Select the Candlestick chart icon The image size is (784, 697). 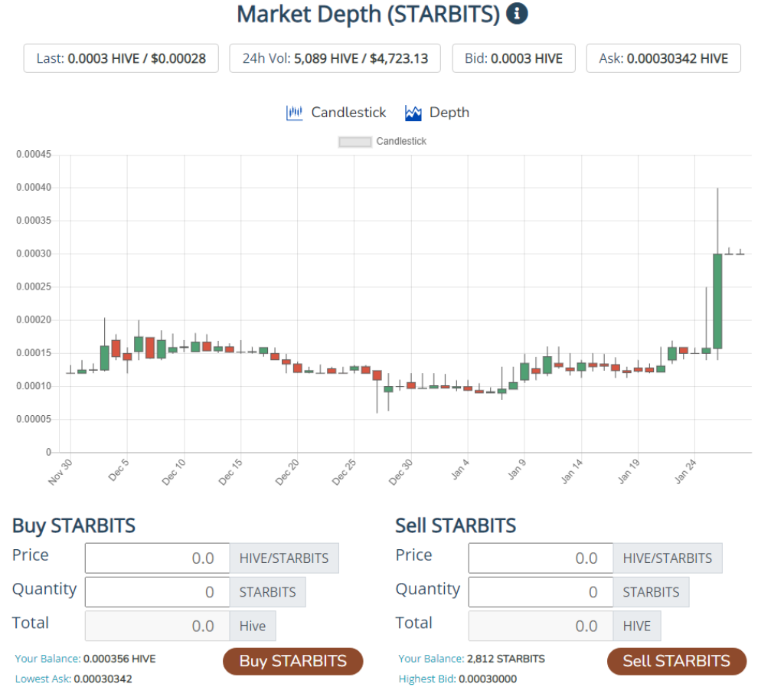pyautogui.click(x=295, y=113)
